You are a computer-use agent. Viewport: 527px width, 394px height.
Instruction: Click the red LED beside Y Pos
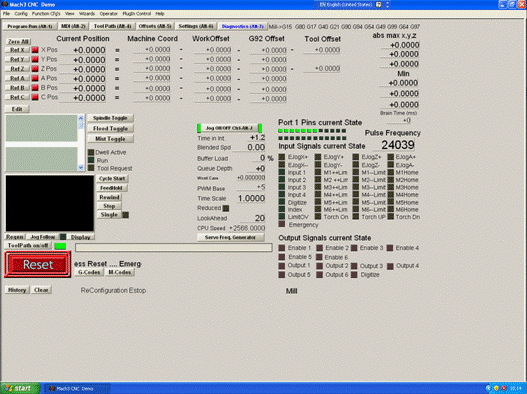click(35, 59)
